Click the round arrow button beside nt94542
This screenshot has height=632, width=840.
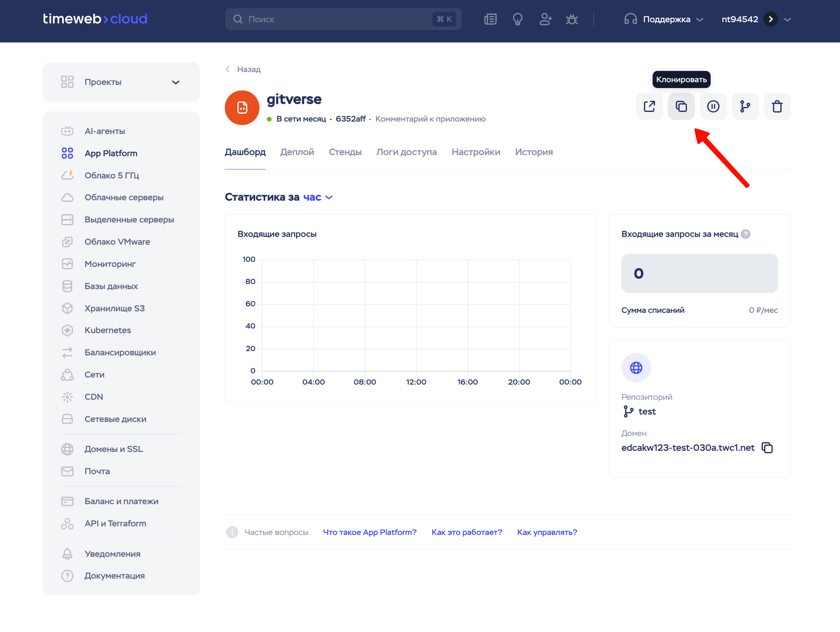(x=770, y=19)
